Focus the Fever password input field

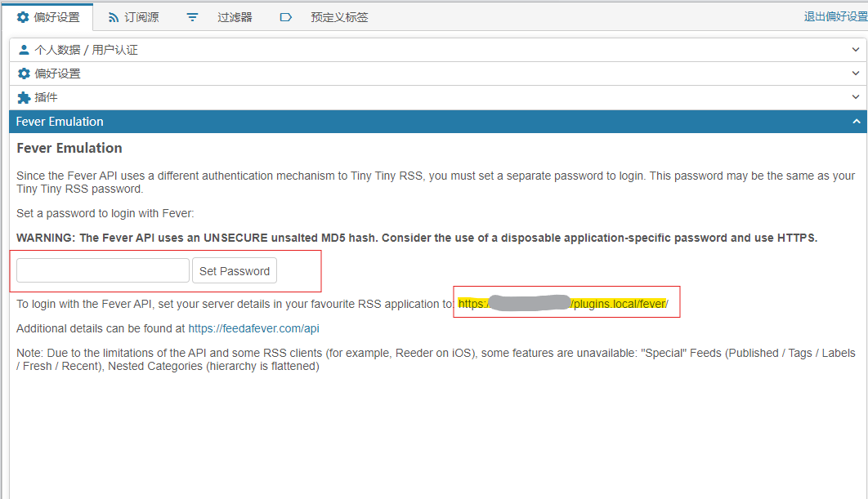103,270
